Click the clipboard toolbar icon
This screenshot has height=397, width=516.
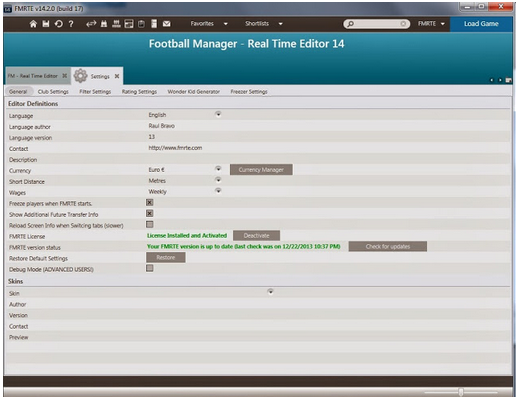141,24
